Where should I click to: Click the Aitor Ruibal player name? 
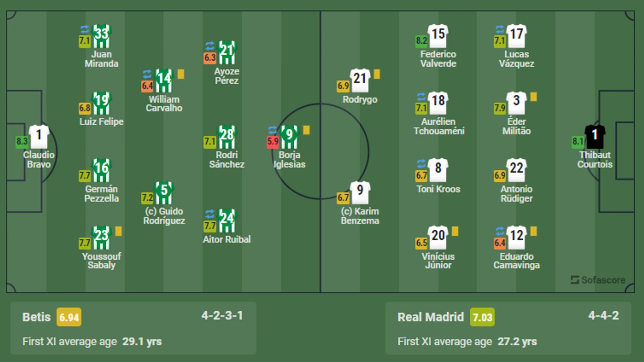click(x=227, y=239)
